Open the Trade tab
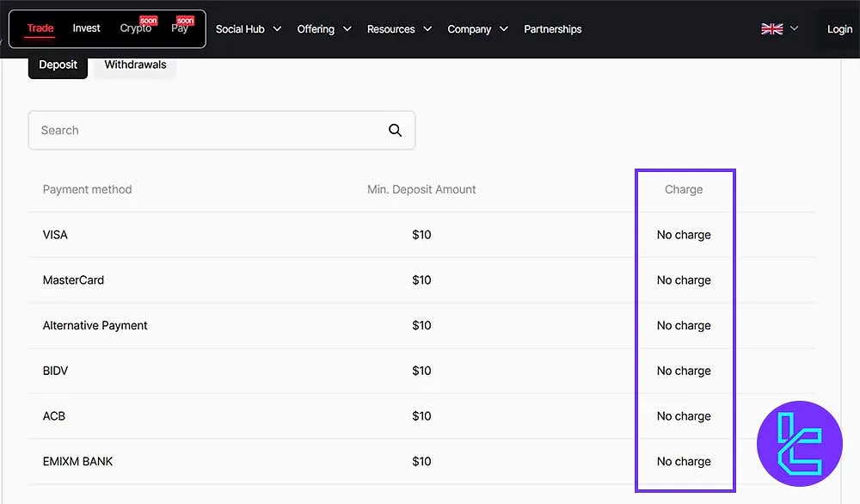This screenshot has width=860, height=504. [x=40, y=28]
